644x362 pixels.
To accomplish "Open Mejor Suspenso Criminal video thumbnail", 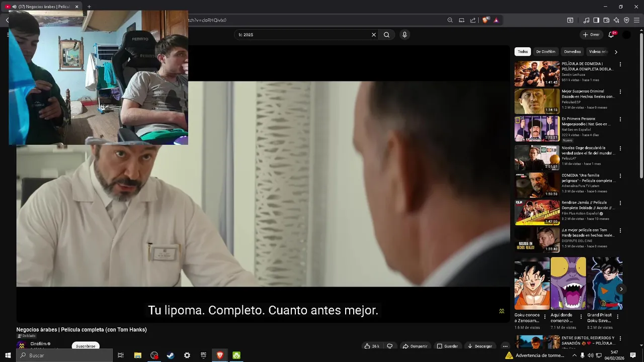I will (x=537, y=101).
